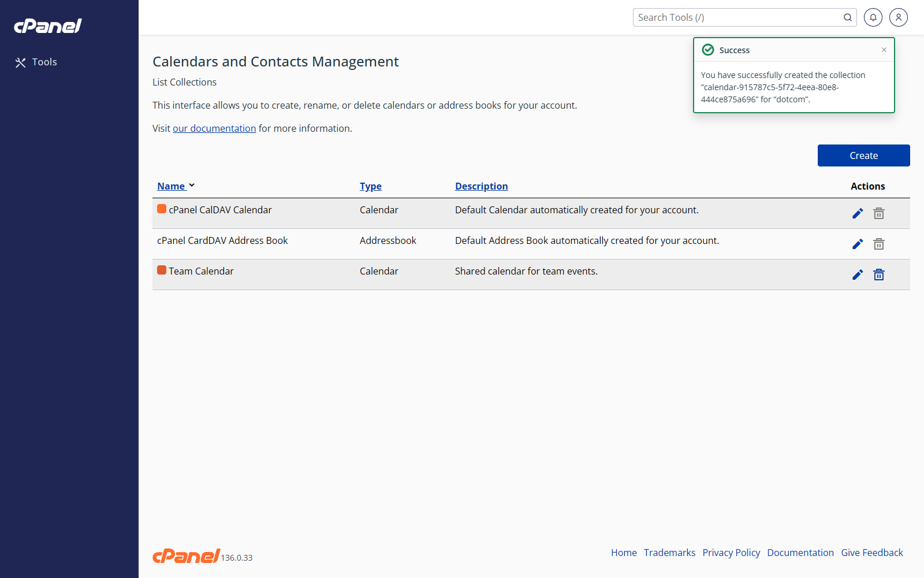Edit the cPanel CardDAV Address Book
Image resolution: width=924 pixels, height=578 pixels.
pyautogui.click(x=858, y=244)
